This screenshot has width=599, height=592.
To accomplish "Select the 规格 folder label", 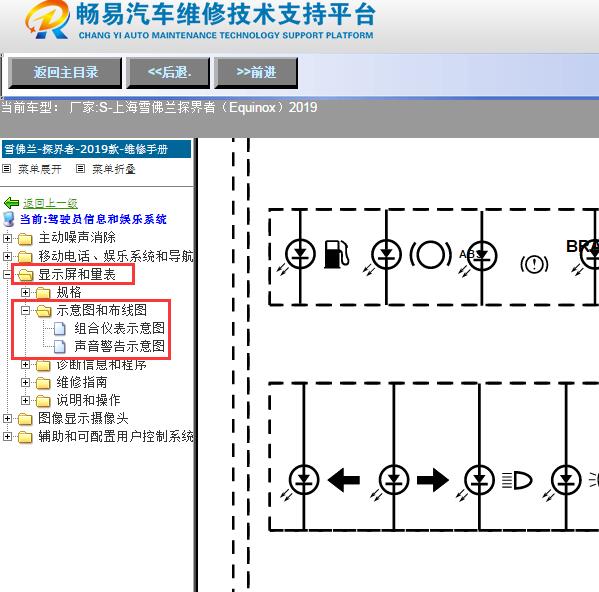I will coord(69,292).
